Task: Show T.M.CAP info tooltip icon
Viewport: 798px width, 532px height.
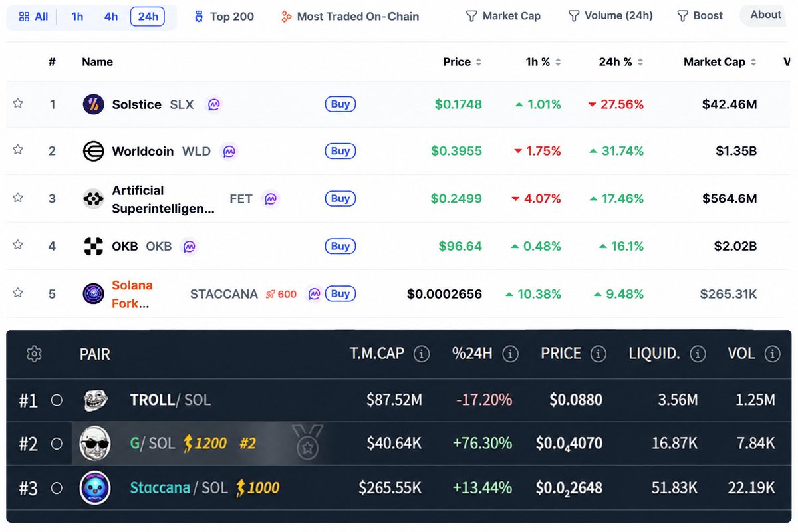Action: [421, 354]
